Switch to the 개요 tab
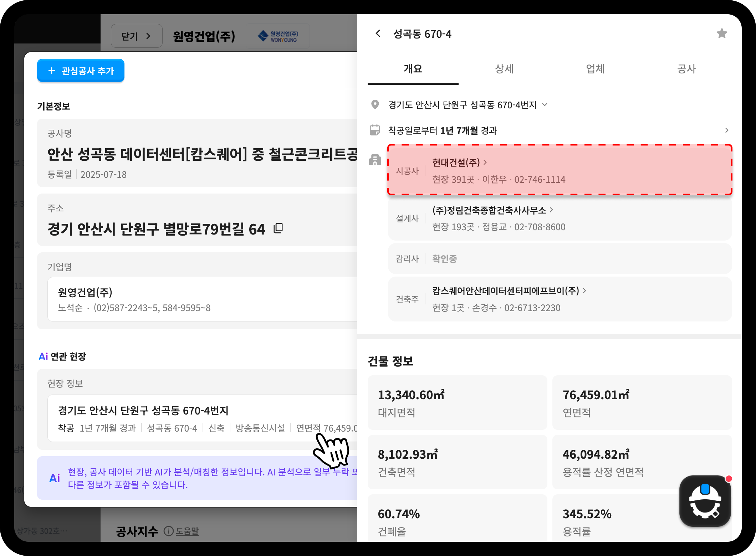Viewport: 756px width, 556px height. [x=413, y=69]
